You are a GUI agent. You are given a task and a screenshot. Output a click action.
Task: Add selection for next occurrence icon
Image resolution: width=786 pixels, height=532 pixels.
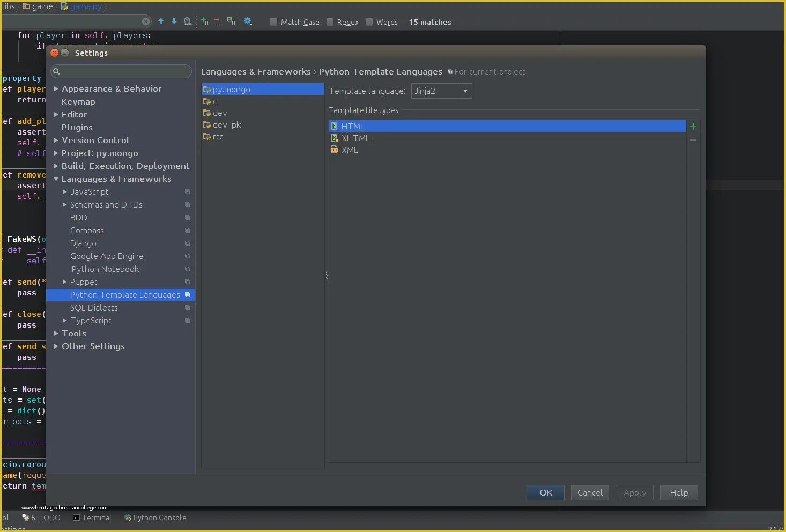pos(205,21)
